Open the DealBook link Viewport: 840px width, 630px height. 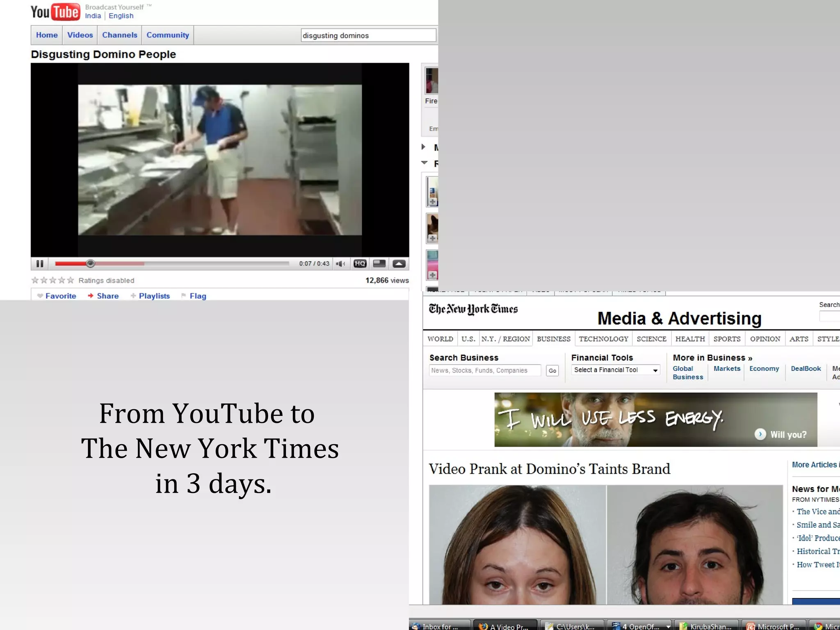tap(806, 368)
